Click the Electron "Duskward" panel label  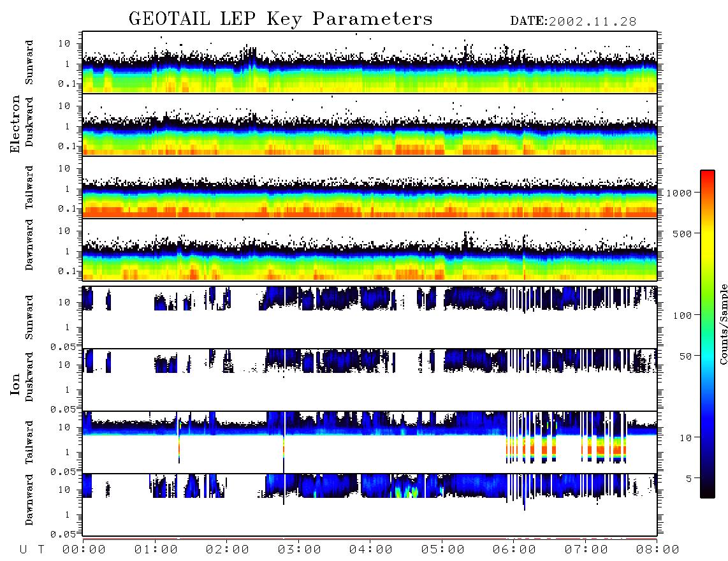point(29,122)
